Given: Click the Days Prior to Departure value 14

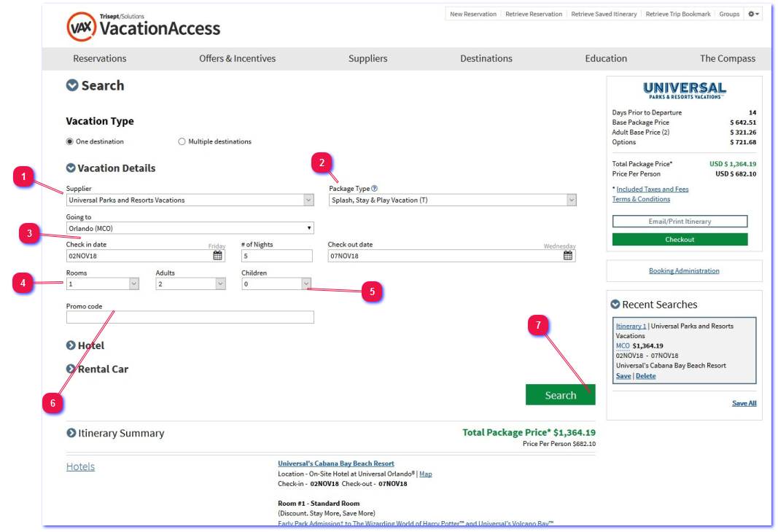Looking at the screenshot, I should (752, 112).
